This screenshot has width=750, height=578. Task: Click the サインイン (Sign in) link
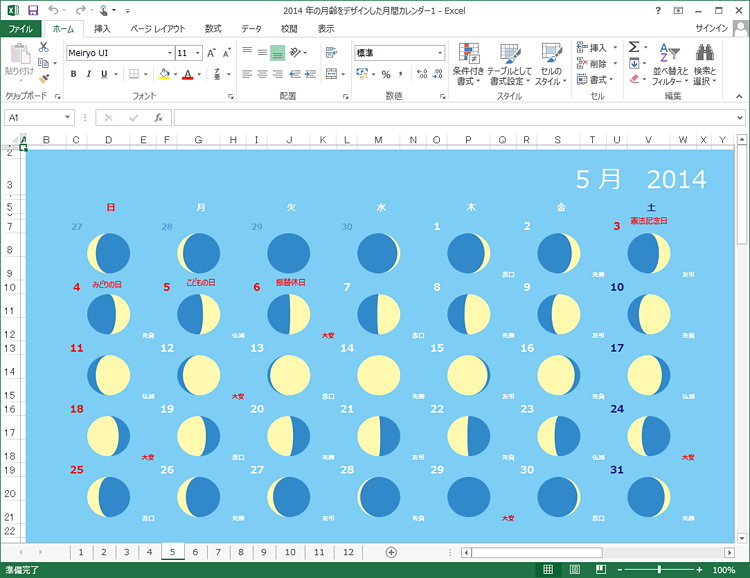coord(710,29)
